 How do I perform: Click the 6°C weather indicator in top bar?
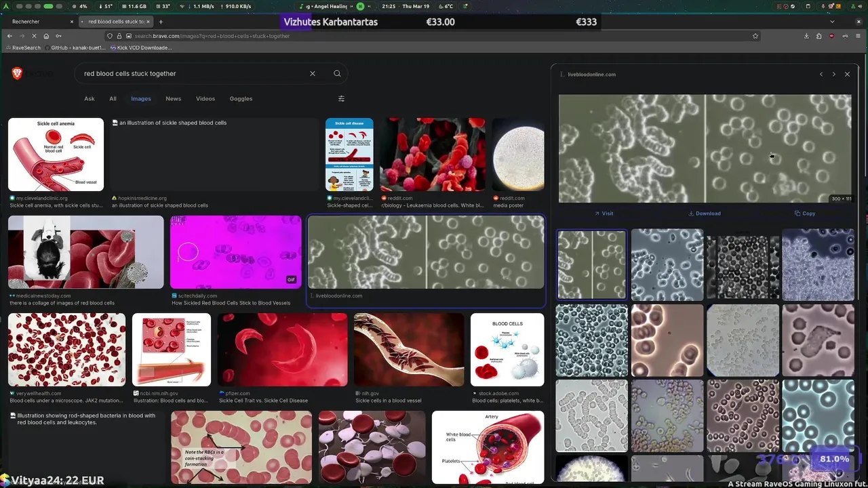(x=449, y=6)
